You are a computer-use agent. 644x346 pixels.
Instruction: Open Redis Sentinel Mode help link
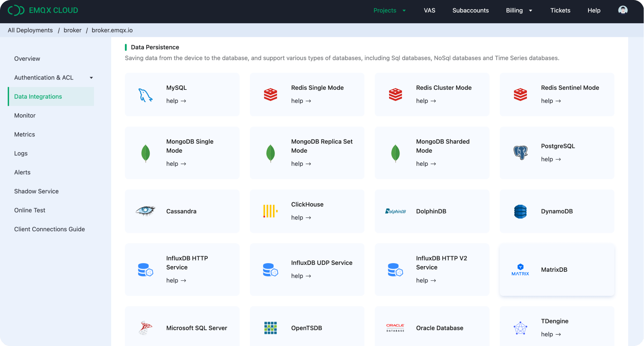[551, 101]
